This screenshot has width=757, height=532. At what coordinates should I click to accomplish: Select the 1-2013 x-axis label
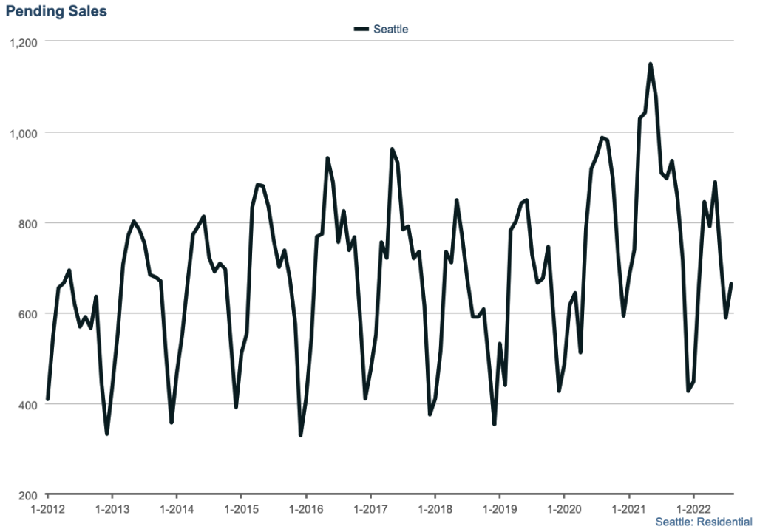[112, 510]
